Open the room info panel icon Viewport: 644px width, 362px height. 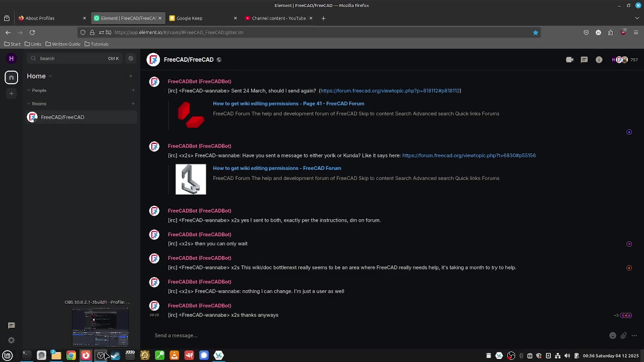[599, 60]
